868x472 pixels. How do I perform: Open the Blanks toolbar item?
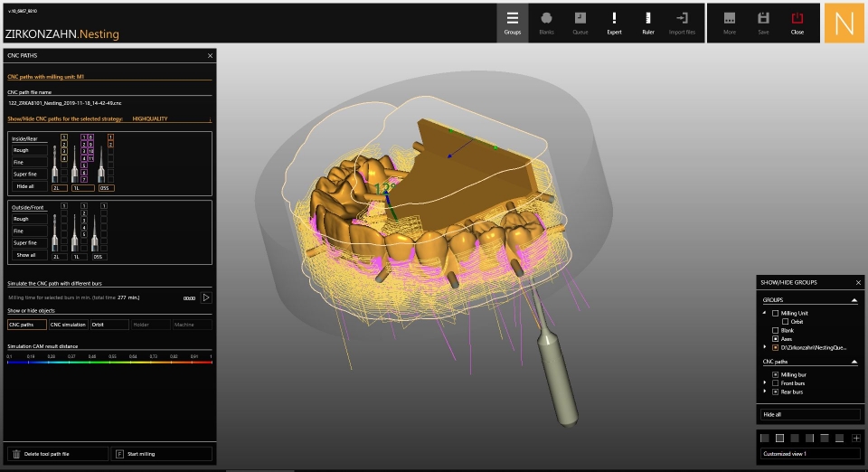coord(546,24)
